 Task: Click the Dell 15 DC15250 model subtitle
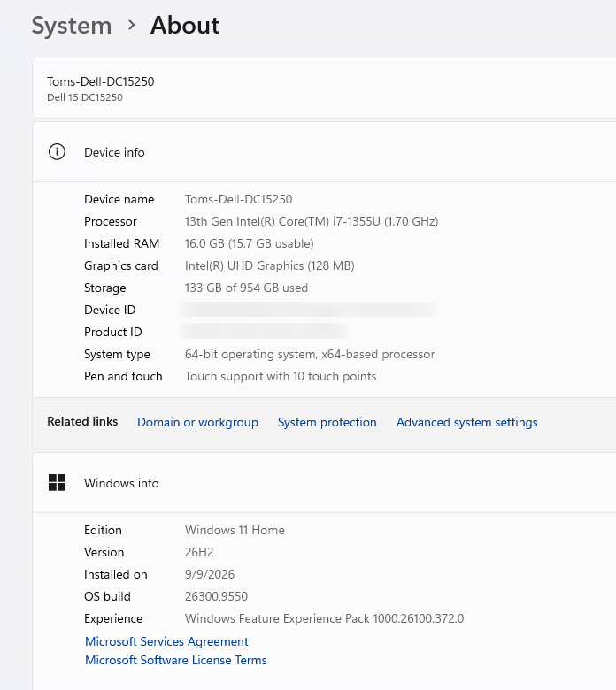pyautogui.click(x=85, y=97)
